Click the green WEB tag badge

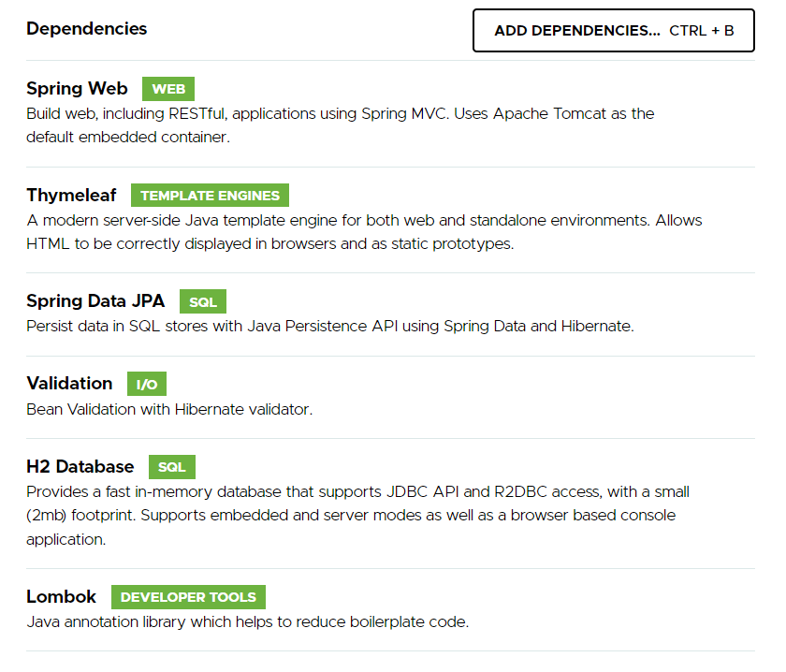point(168,90)
